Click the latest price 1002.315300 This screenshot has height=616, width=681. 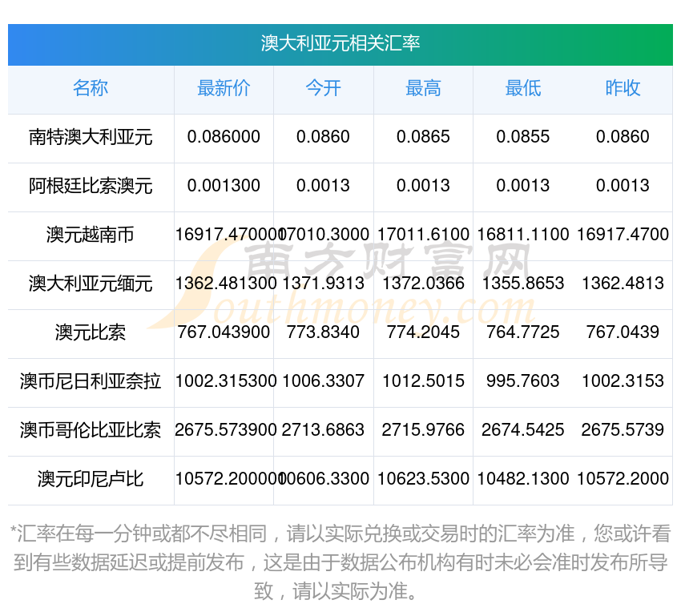(226, 380)
